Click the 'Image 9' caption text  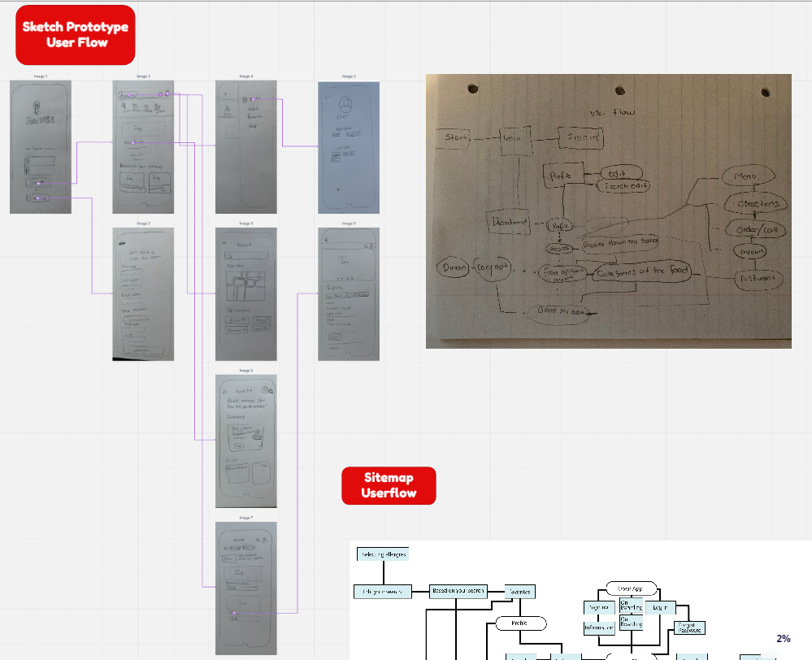(349, 76)
